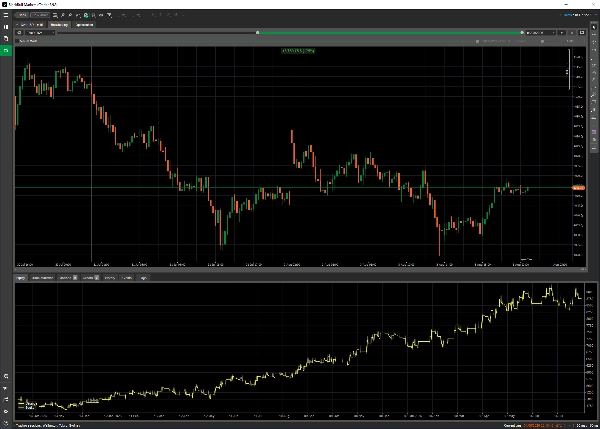
Task: Open the backtest end date dropdown
Action: coord(540,33)
